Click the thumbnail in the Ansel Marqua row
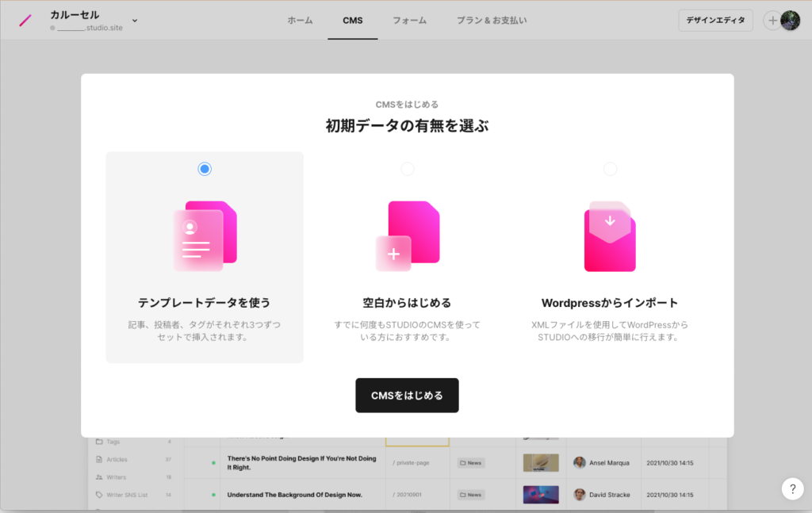 [x=541, y=463]
